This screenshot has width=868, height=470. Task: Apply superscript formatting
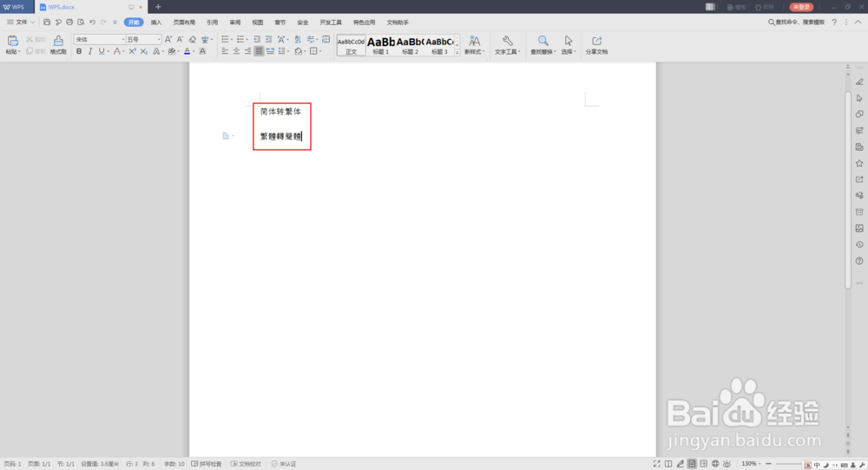point(132,51)
